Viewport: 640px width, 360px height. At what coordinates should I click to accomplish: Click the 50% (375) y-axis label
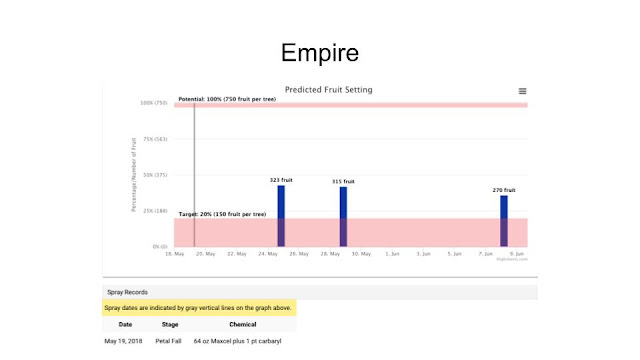click(x=155, y=175)
